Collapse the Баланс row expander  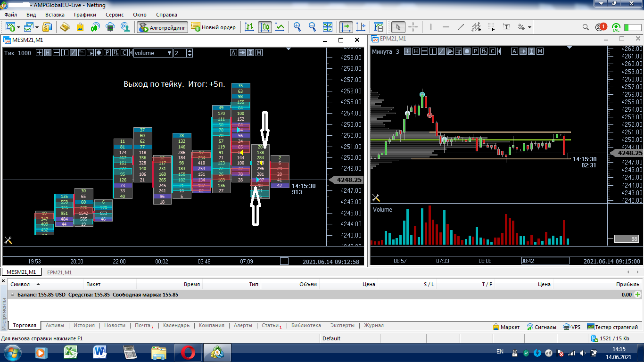[x=12, y=295]
